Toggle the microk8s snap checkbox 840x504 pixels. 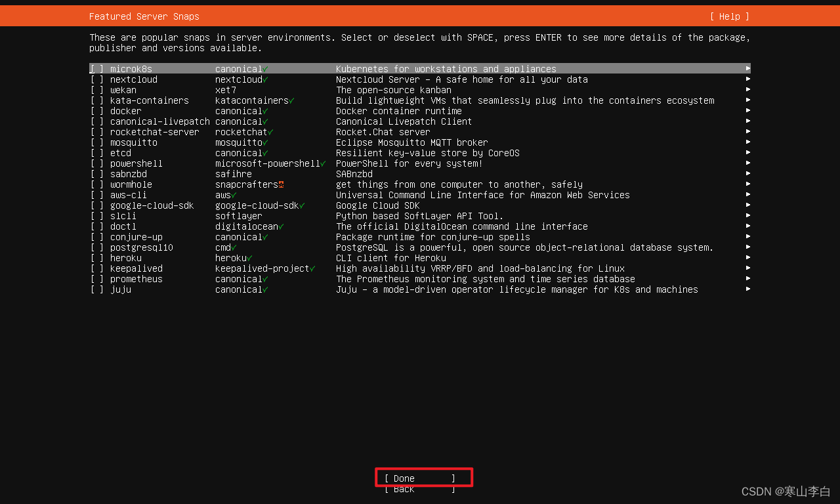pos(97,69)
